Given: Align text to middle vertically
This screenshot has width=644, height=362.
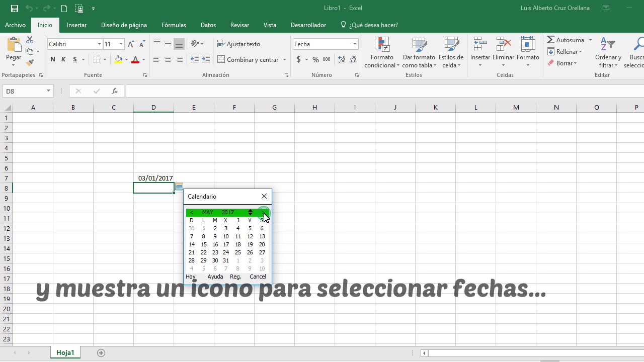Looking at the screenshot, I should pos(168,44).
